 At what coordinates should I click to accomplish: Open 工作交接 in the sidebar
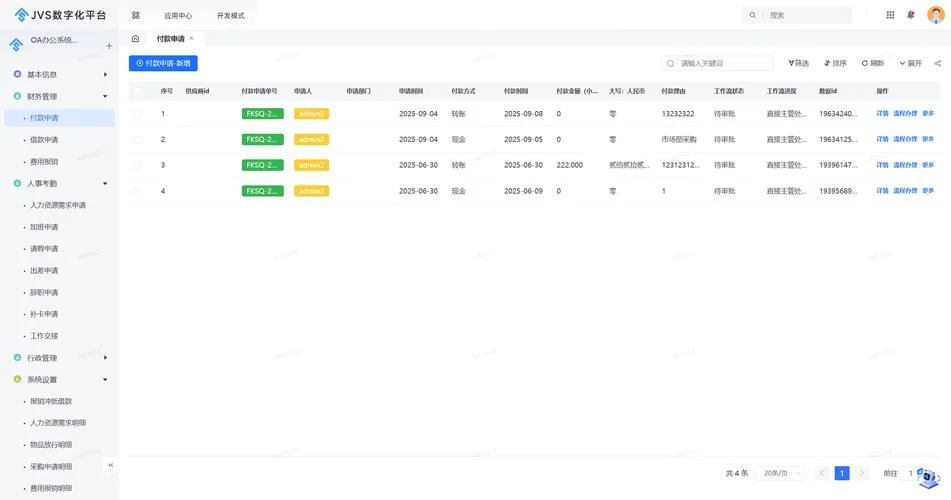pos(44,336)
